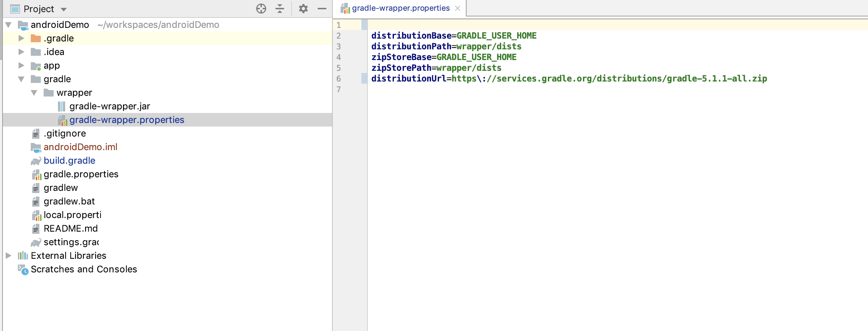Select the .gradle folder row
The height and width of the screenshot is (331, 868).
coord(167,38)
